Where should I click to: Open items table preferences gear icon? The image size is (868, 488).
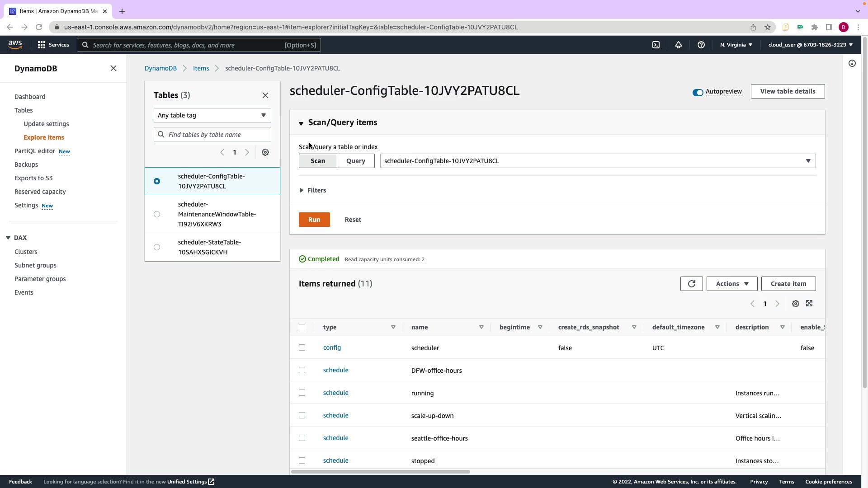coord(796,304)
